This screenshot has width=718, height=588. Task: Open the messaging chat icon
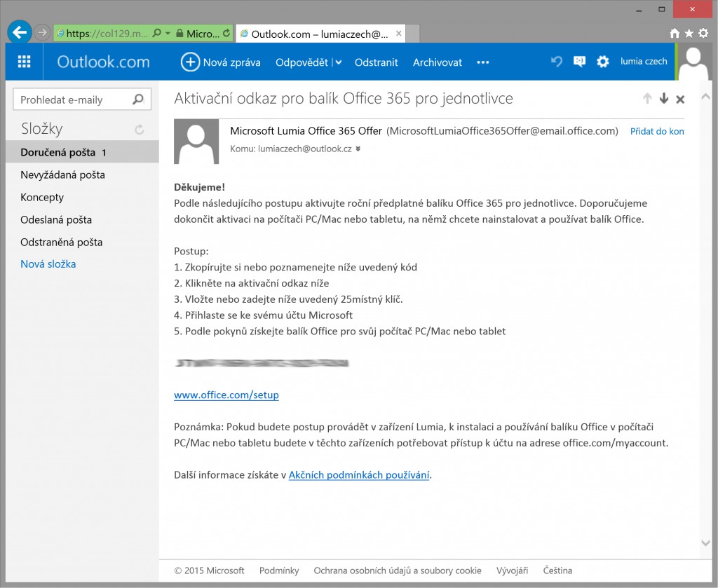[x=579, y=62]
